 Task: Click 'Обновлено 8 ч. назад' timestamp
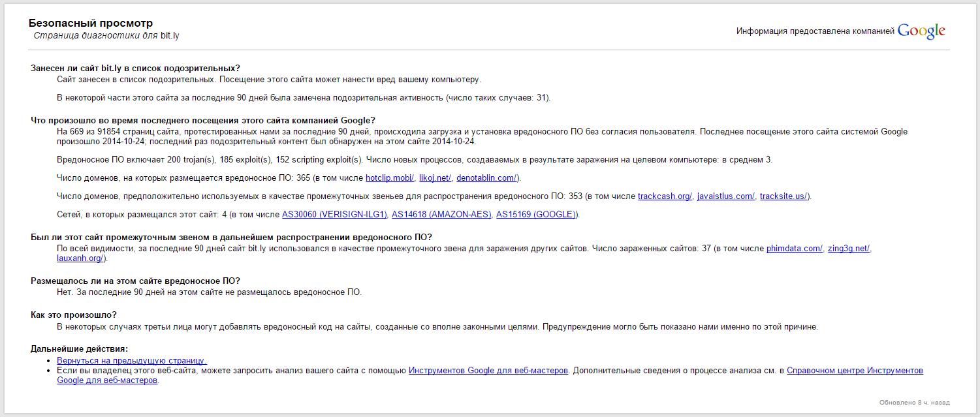[x=914, y=403]
